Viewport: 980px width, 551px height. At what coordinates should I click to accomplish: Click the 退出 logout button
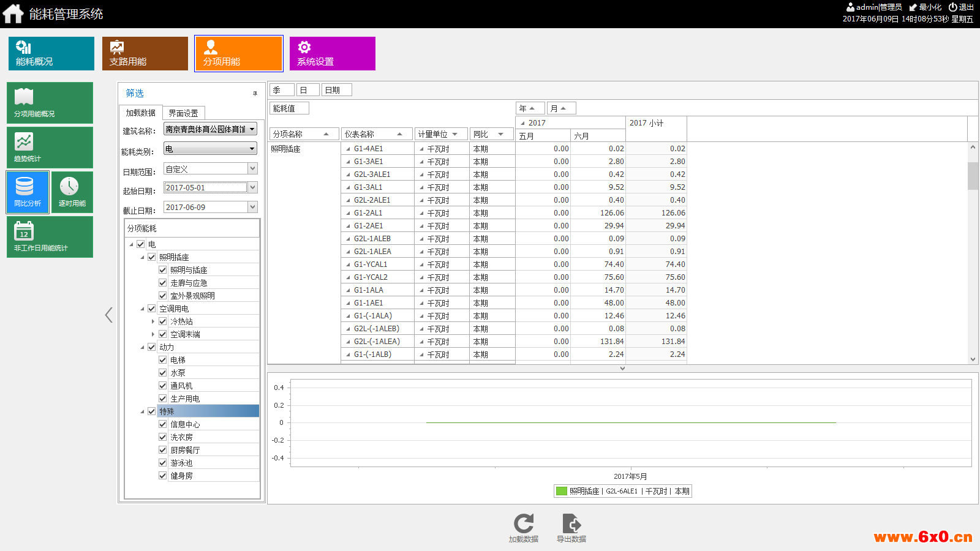(x=961, y=7)
